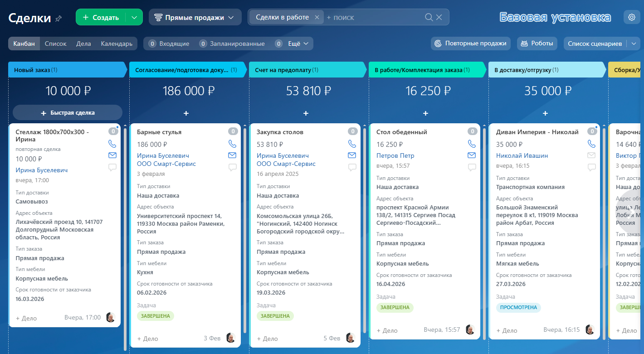Open the Список сценариев dropdown arrow
The image size is (644, 354).
[x=633, y=44]
